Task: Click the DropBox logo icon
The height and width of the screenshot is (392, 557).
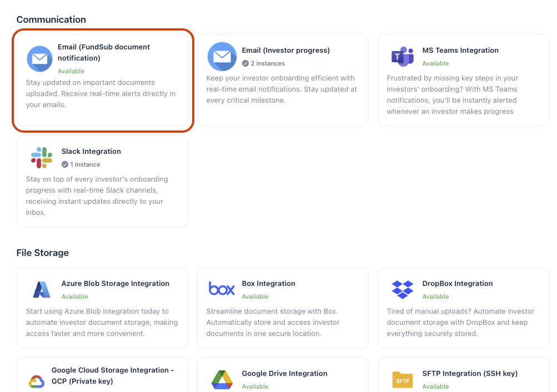Action: (x=403, y=289)
